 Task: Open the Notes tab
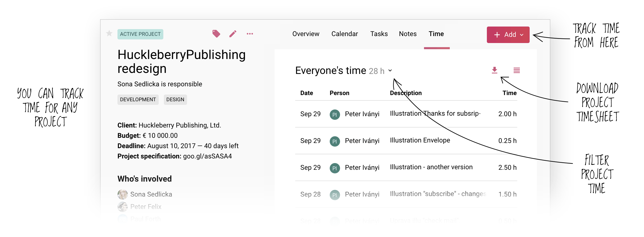408,34
